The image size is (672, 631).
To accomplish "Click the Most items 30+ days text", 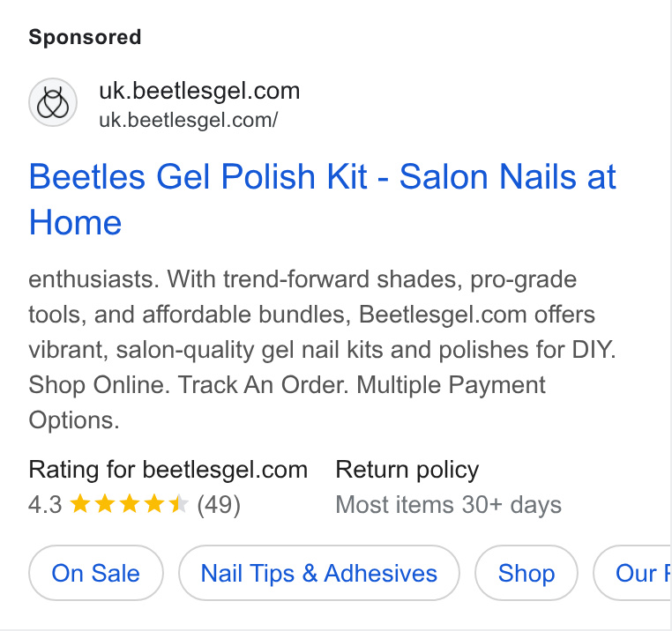I will 448,505.
